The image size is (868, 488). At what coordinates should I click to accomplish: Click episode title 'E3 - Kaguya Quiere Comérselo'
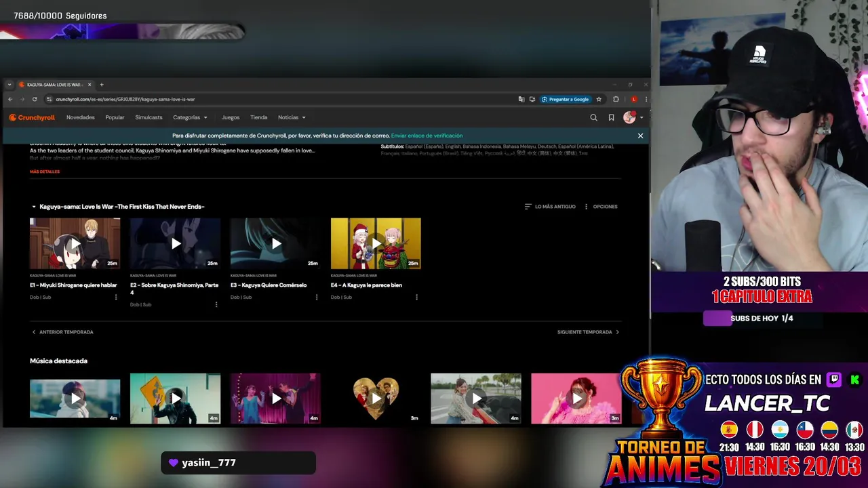point(269,285)
